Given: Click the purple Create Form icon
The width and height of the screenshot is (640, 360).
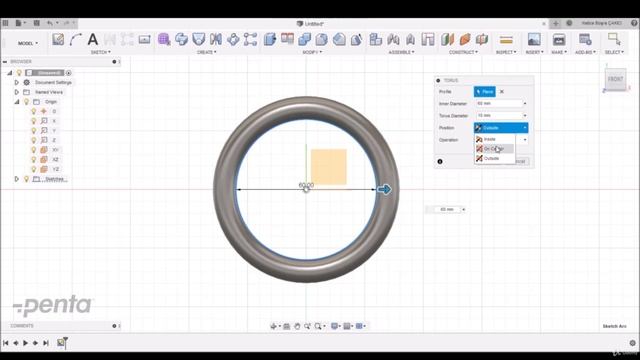Looking at the screenshot, I should tap(164, 39).
